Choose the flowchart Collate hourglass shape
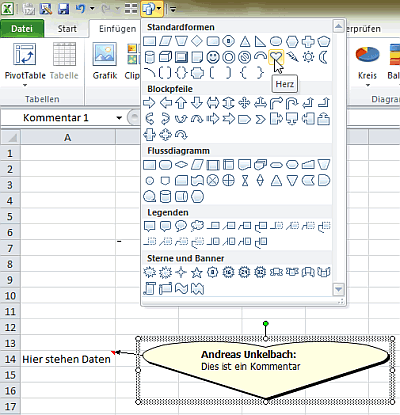400x415 pixels. [245, 180]
